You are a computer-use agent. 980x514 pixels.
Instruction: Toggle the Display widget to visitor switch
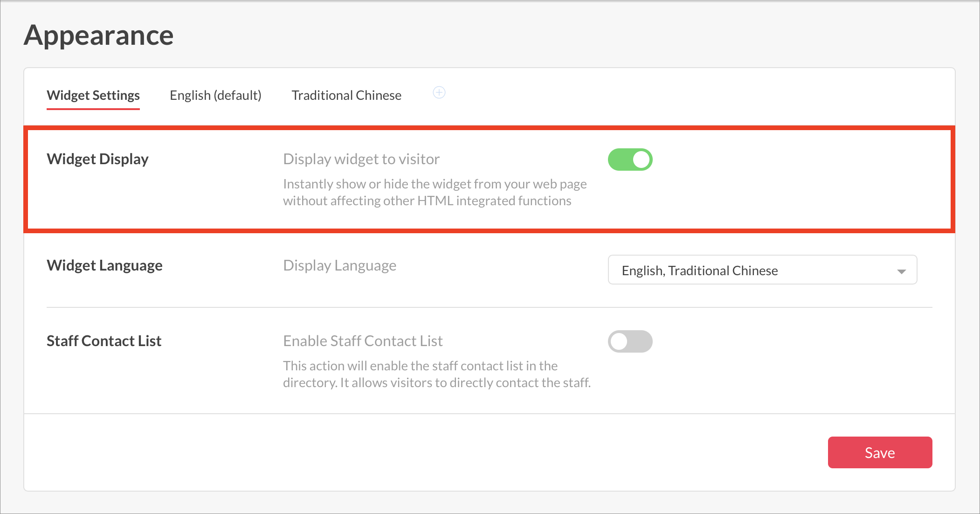click(x=629, y=160)
